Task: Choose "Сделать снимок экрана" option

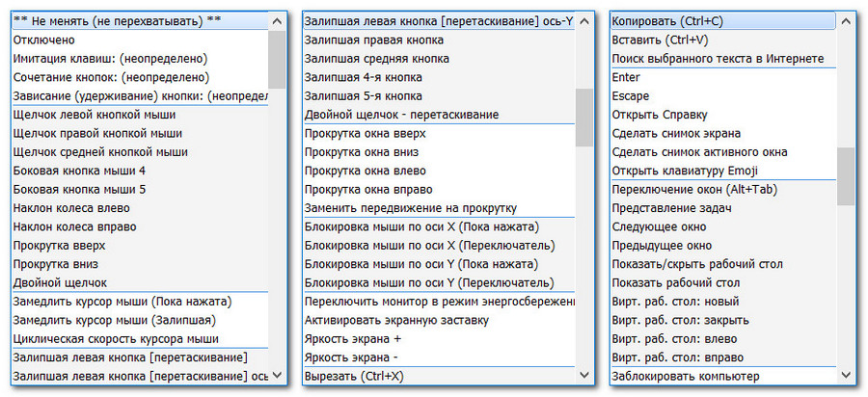Action: [x=676, y=133]
